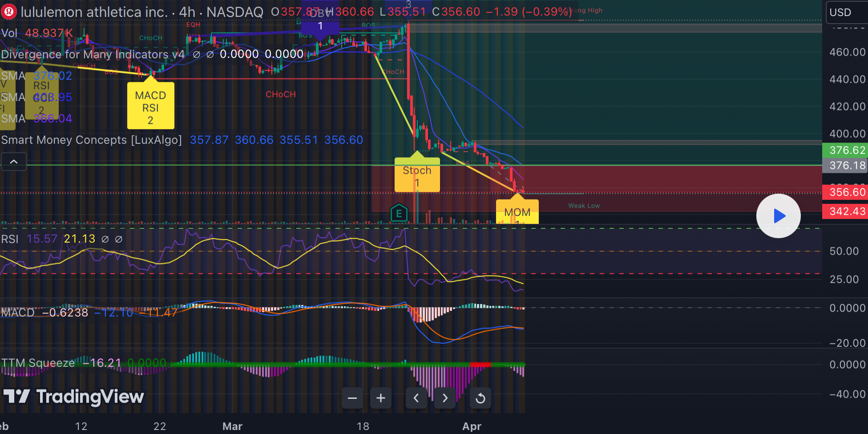868x434 pixels.
Task: Open the earnings E marker
Action: 399,213
